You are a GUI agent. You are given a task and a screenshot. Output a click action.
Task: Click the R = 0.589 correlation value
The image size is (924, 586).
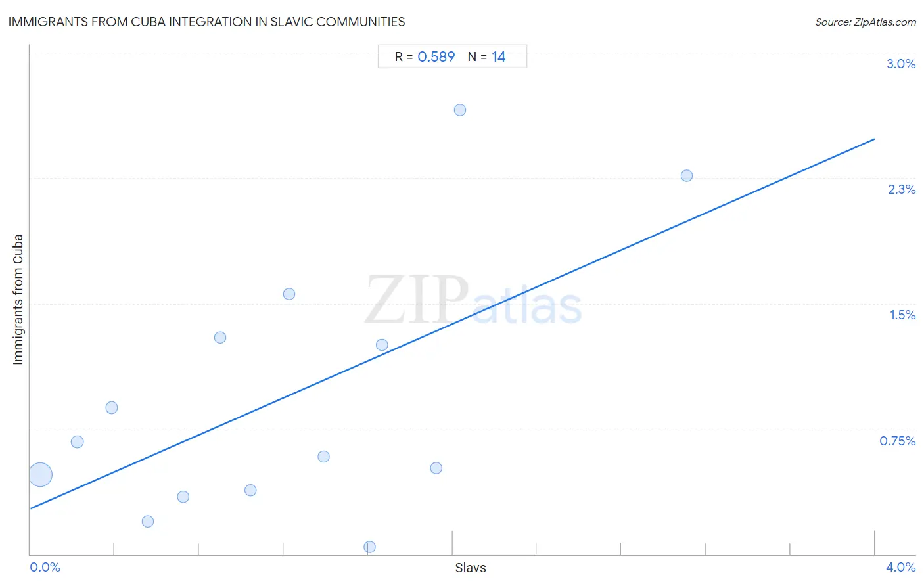pos(425,56)
